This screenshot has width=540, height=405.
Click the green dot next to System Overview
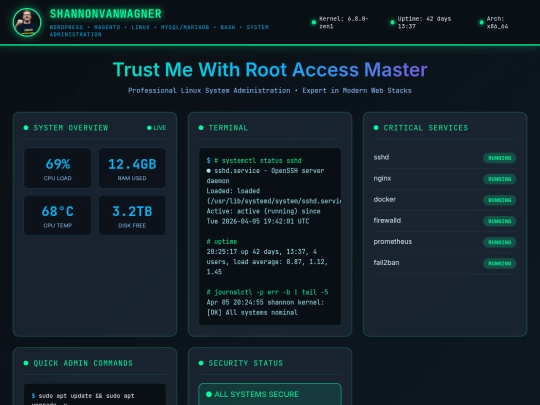(x=26, y=128)
